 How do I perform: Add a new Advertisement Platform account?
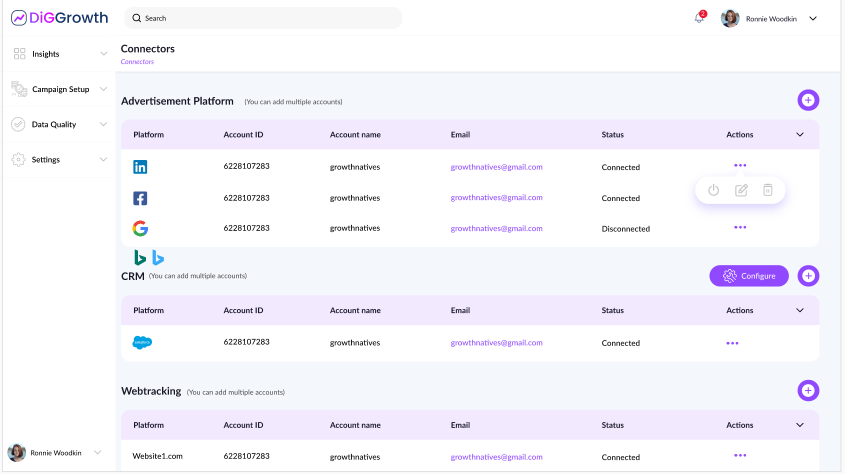(x=808, y=100)
